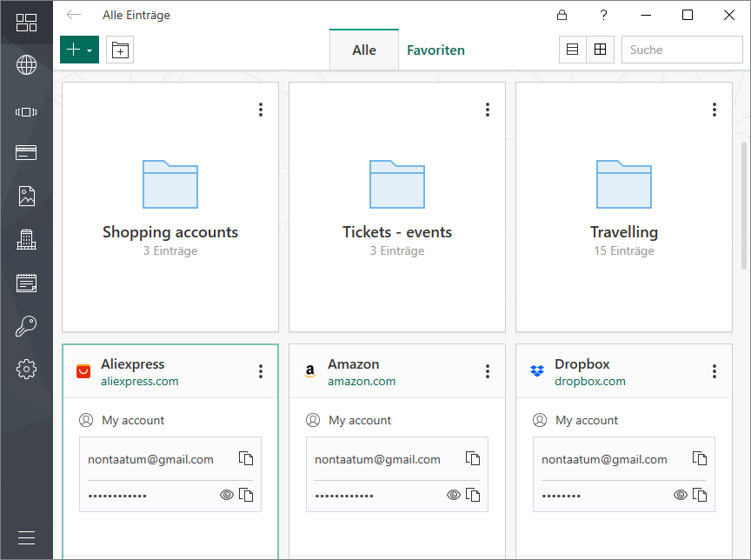This screenshot has width=751, height=560.
Task: Open Settings via the gear icon
Action: (x=26, y=369)
